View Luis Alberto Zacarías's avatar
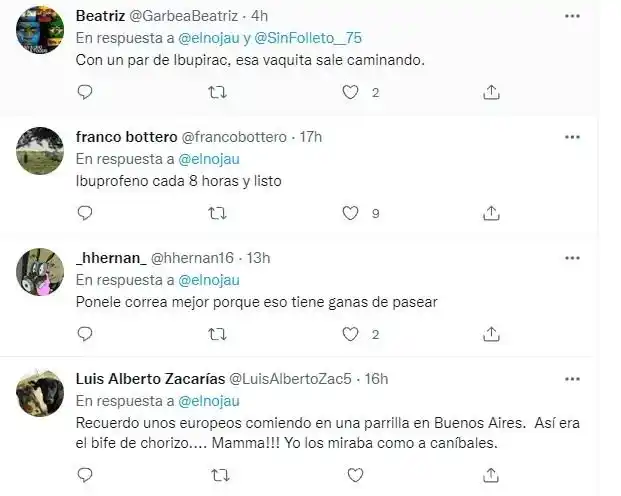Screen dimensions: 621x496 click(42, 394)
